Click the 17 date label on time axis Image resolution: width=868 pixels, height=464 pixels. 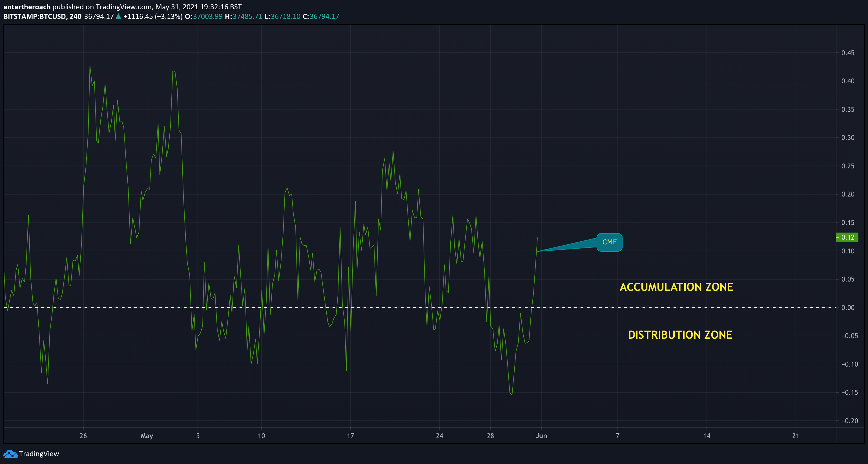350,436
